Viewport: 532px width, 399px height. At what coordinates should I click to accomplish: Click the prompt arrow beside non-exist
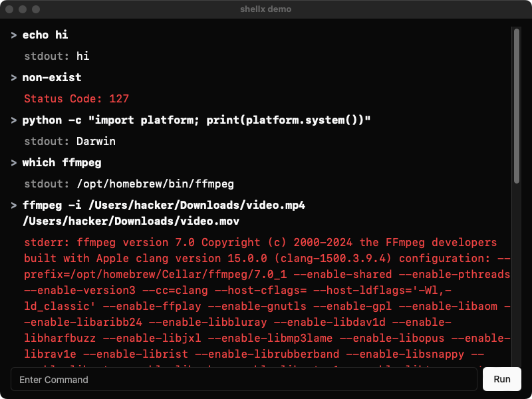pyautogui.click(x=14, y=78)
